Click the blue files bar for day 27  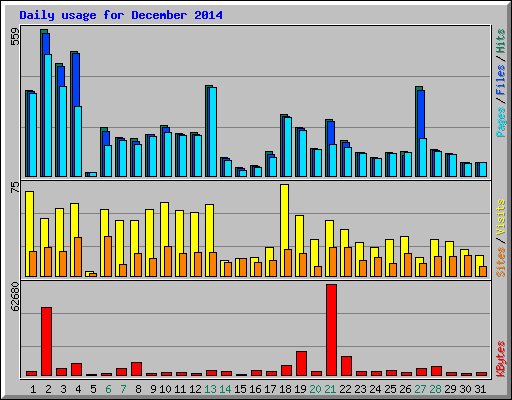(421, 114)
